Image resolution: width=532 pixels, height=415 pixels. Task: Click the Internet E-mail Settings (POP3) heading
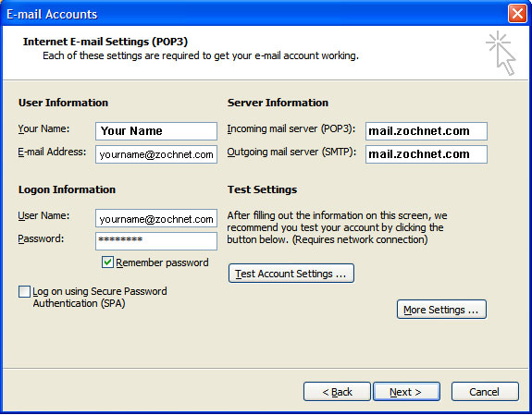pos(105,42)
